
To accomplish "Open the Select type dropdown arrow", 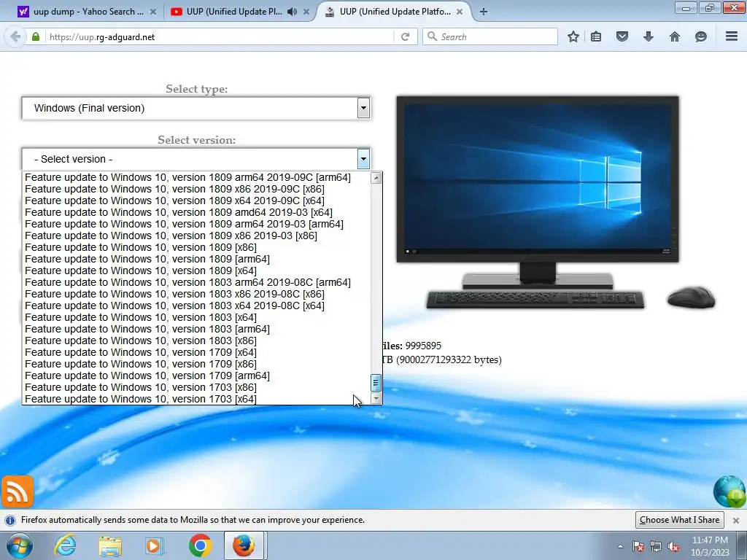I will click(x=363, y=108).
